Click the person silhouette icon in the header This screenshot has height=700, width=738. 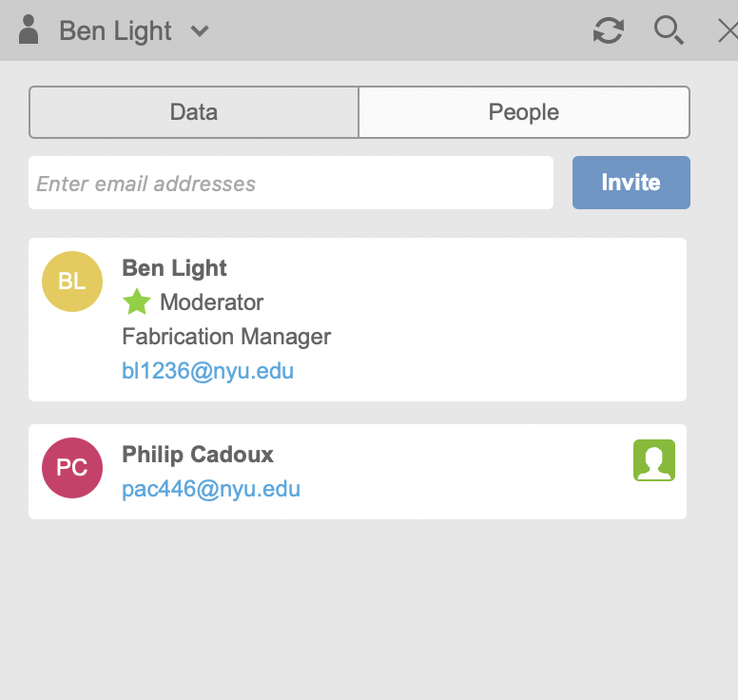(29, 30)
